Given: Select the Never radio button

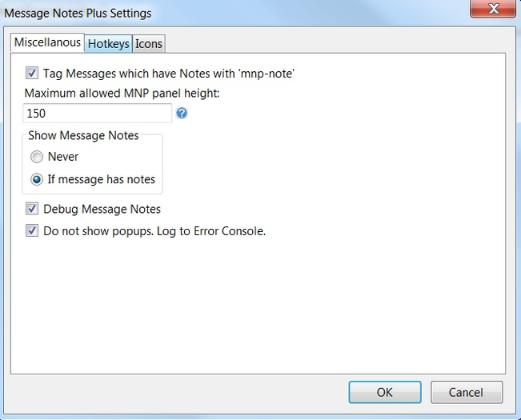Looking at the screenshot, I should click(x=37, y=157).
